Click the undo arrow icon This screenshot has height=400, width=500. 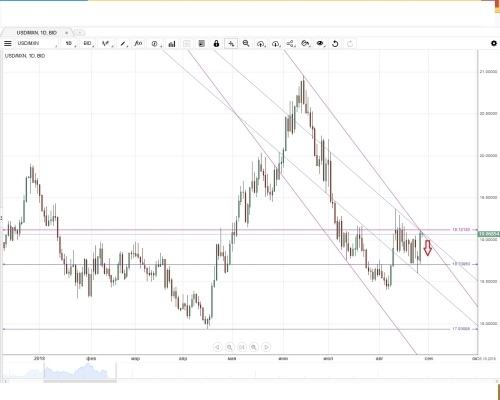coord(335,44)
